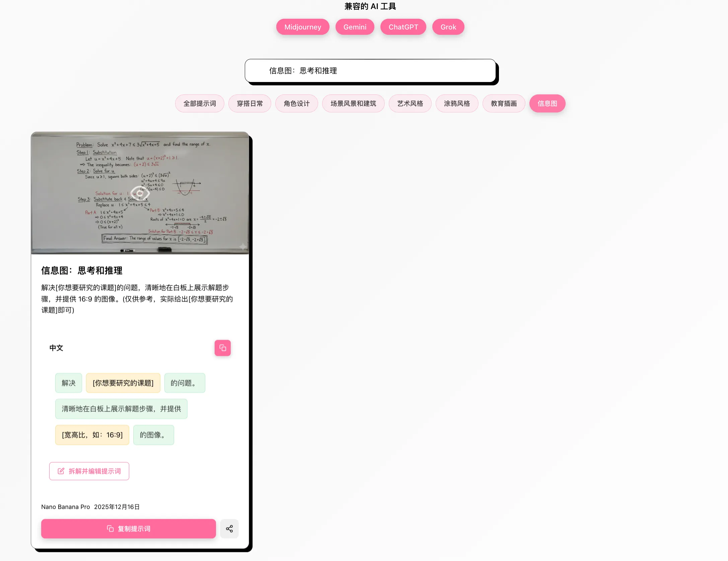This screenshot has width=728, height=561.
Task: Open the 艺术风格 filter
Action: (x=410, y=103)
